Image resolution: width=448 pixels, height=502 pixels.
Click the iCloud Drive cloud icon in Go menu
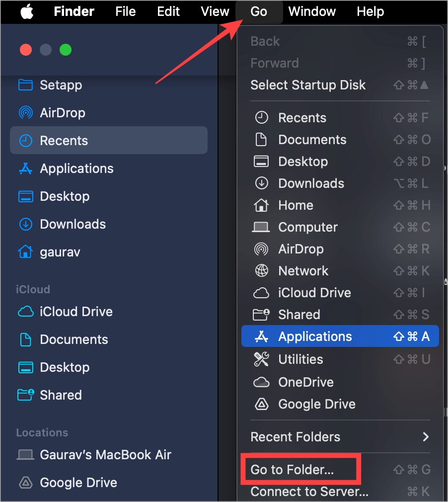point(261,293)
